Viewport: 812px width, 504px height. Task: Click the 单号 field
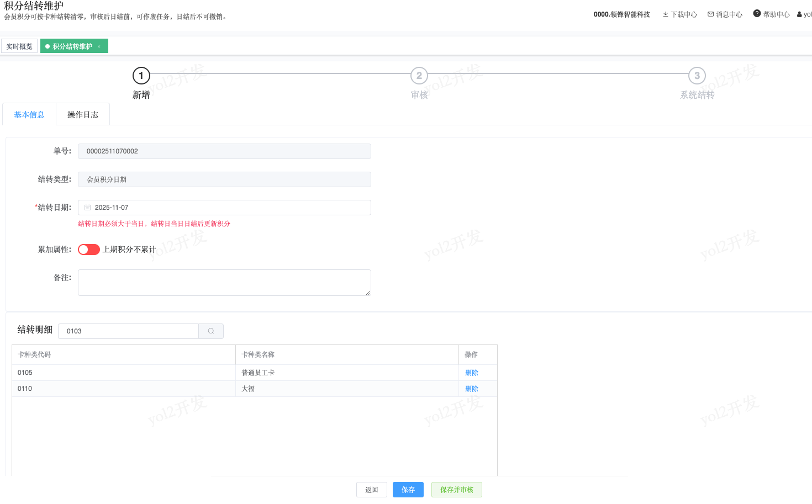point(224,151)
